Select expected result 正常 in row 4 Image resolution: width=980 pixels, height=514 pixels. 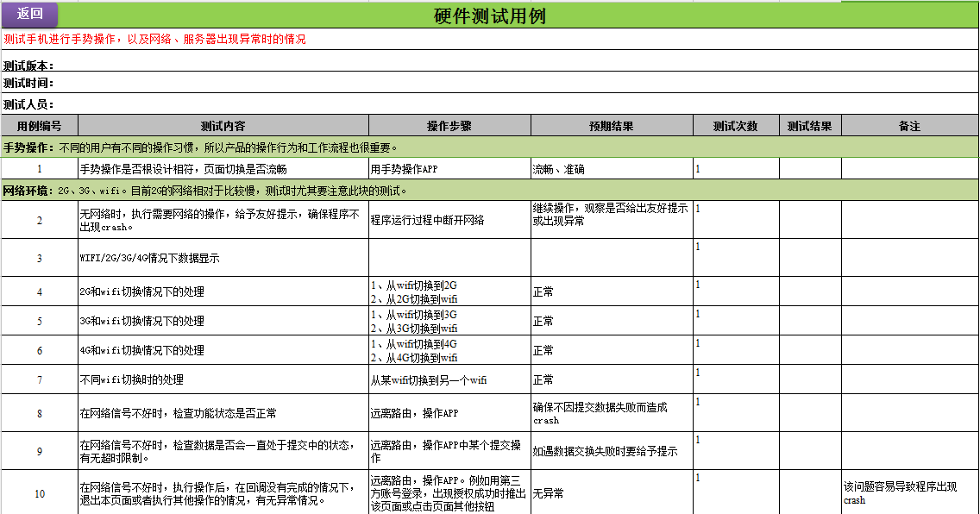pyautogui.click(x=612, y=291)
